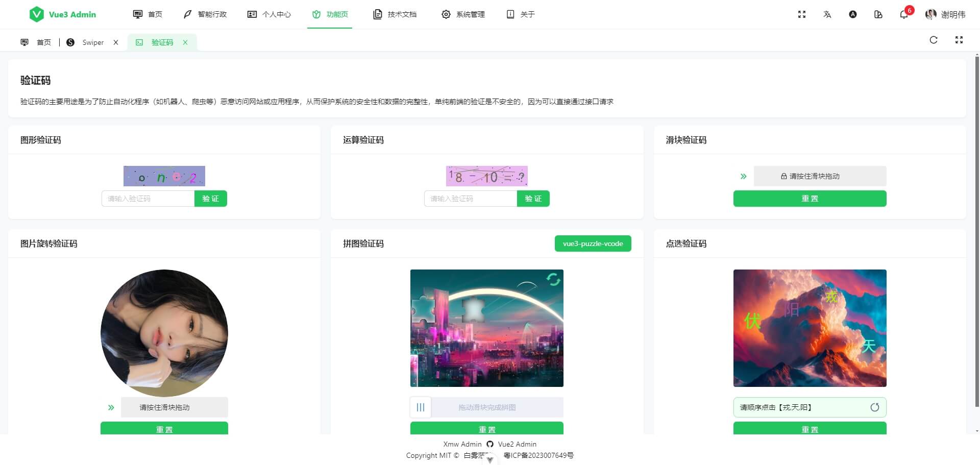
Task: Click the rotating portrait captcha image
Action: coord(164,333)
